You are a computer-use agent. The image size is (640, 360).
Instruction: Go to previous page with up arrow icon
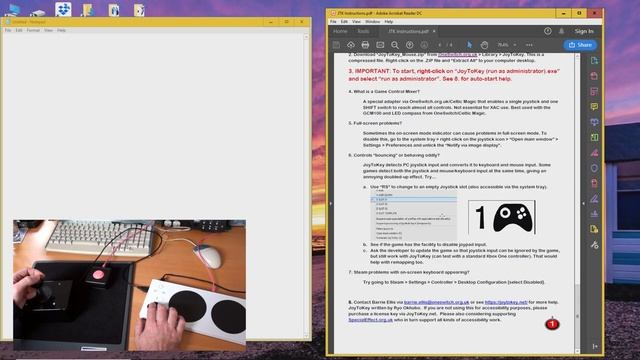pyautogui.click(x=409, y=45)
